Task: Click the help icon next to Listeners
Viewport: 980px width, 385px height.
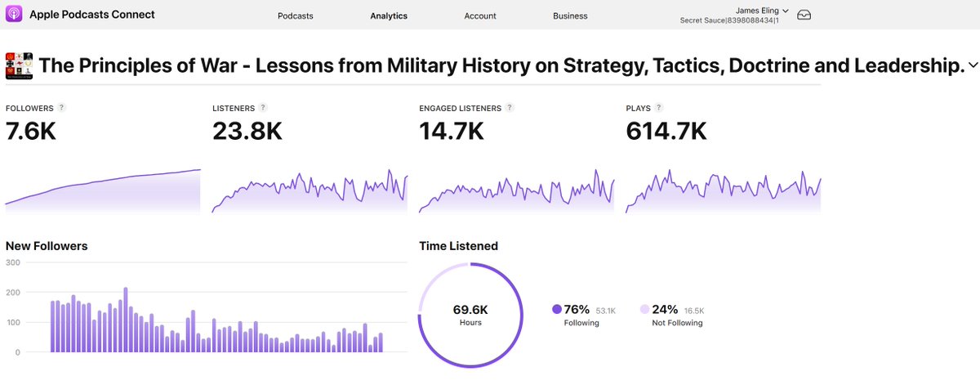Action: tap(263, 107)
